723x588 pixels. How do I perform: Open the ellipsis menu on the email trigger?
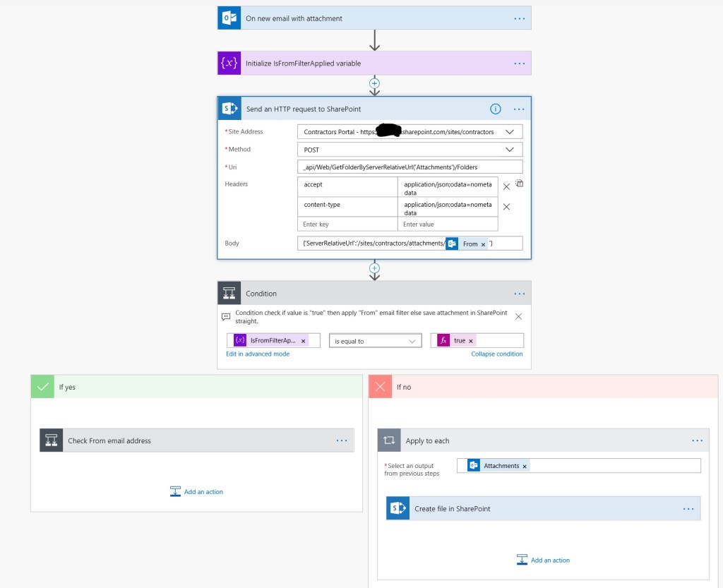point(520,17)
